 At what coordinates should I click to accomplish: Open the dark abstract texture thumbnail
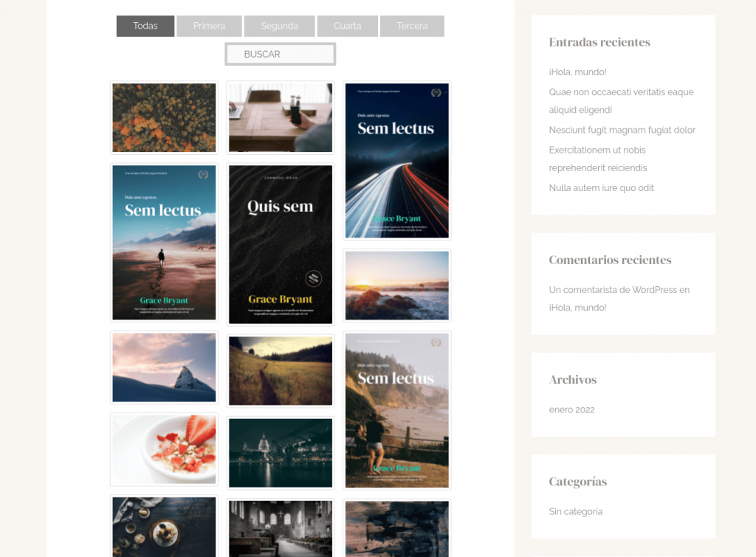[396, 528]
